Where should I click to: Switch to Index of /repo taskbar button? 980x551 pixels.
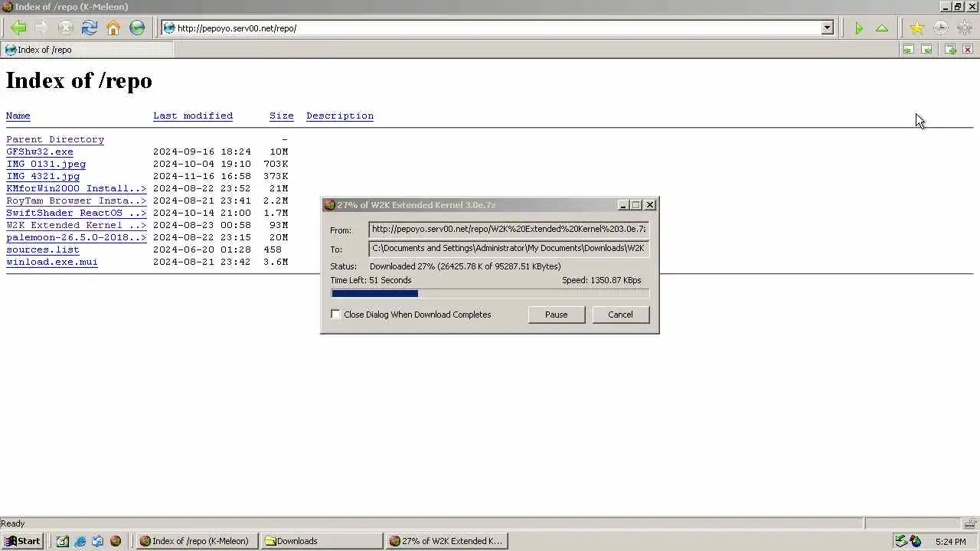(196, 541)
